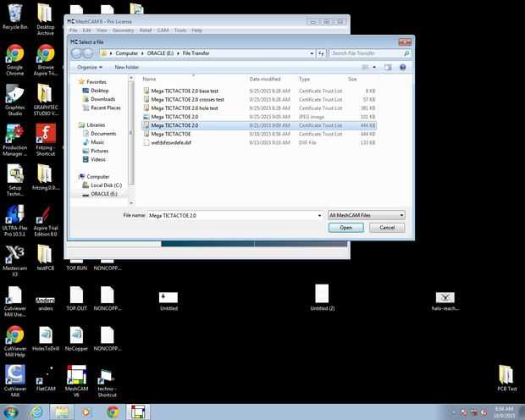Select file Mega TICTACTOE 2.0 crosses test

259,99
